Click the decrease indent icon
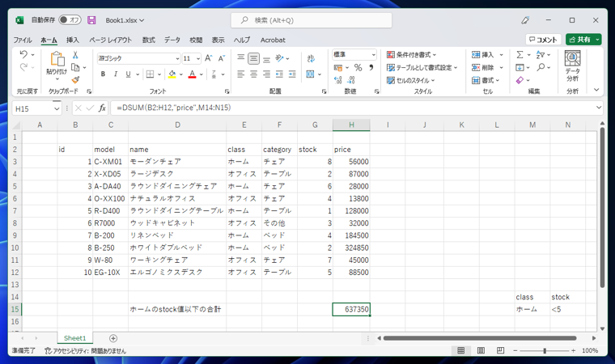The width and height of the screenshot is (615, 364). (279, 74)
